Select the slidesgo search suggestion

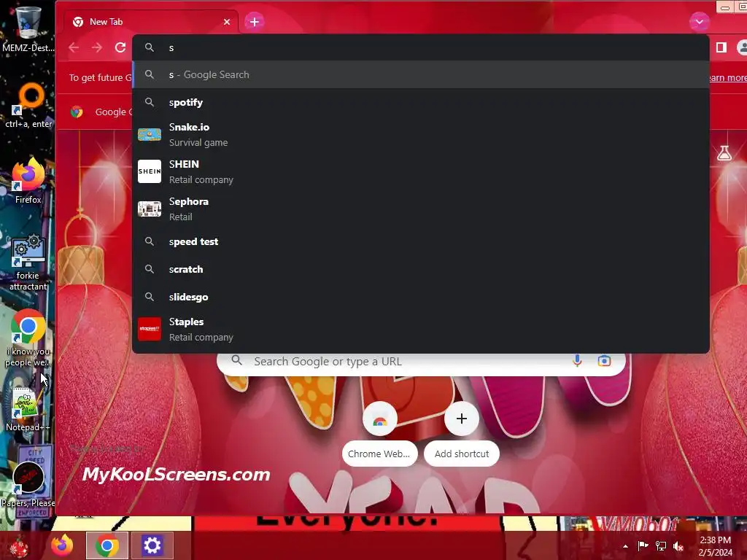(x=421, y=297)
